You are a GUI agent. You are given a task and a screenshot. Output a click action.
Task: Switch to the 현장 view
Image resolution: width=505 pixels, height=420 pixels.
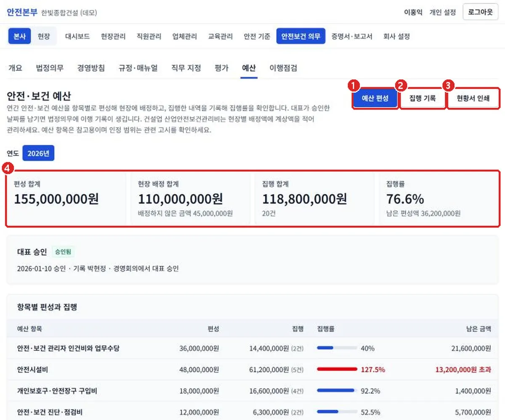44,36
